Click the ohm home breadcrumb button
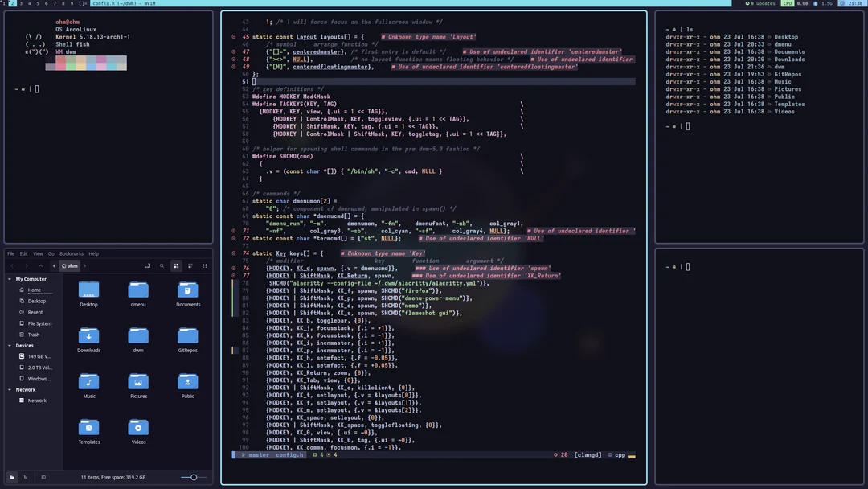Screen dimensions: 868x489 coord(71,265)
